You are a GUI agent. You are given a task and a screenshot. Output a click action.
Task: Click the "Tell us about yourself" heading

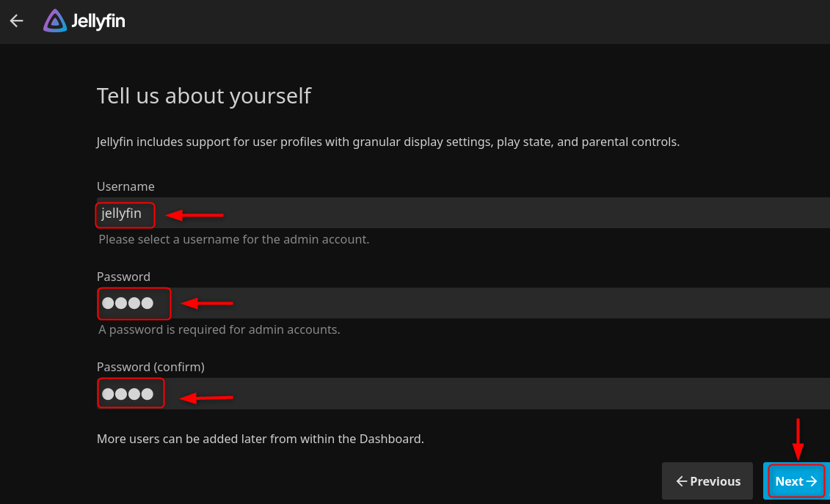[204, 96]
